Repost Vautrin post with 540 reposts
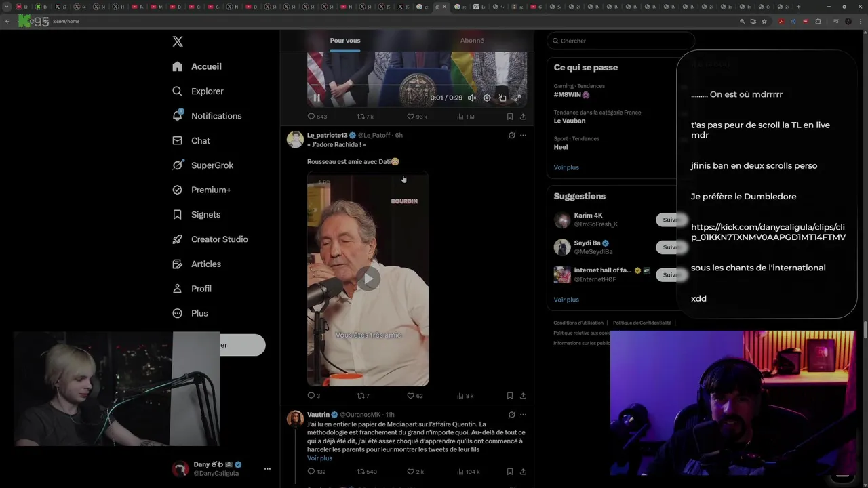868x488 pixels. point(367,472)
